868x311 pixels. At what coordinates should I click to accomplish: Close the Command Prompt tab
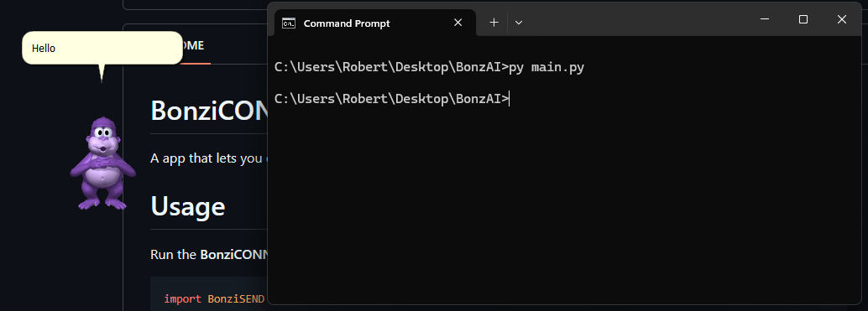(458, 23)
